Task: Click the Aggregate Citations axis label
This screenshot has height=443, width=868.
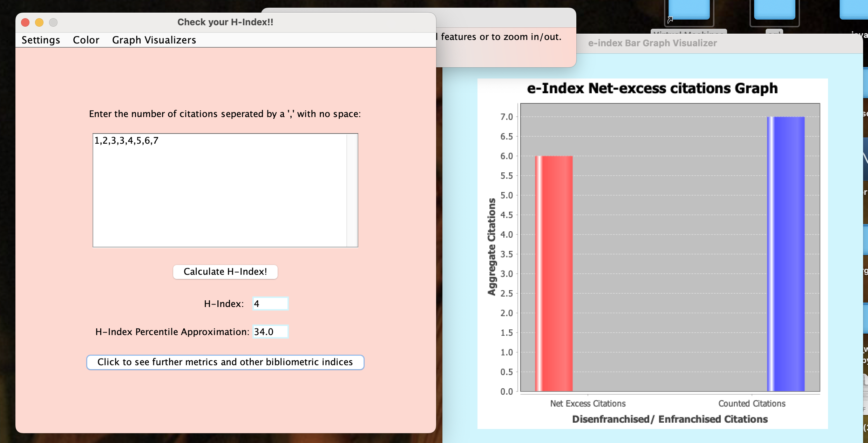Action: click(x=492, y=247)
